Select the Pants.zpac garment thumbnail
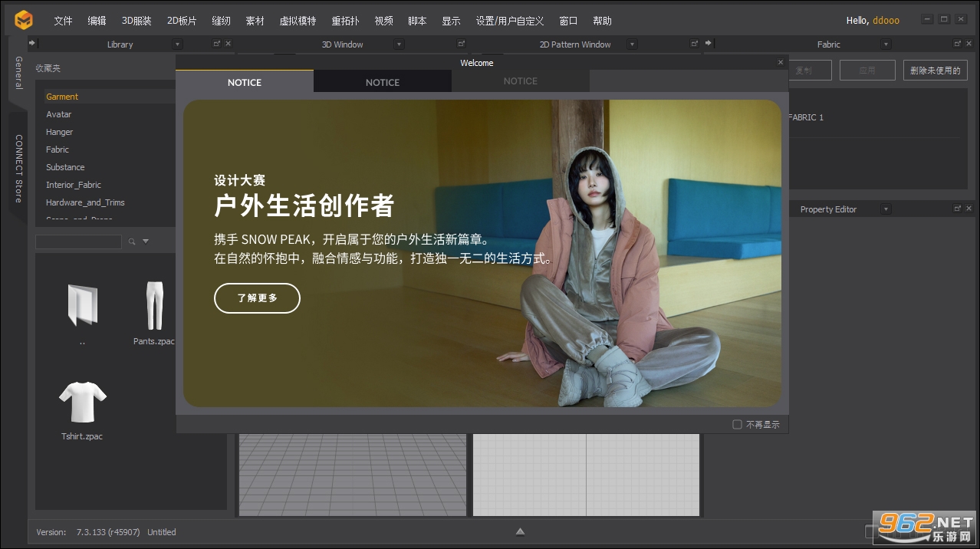Screen dimensions: 980x549 154,306
